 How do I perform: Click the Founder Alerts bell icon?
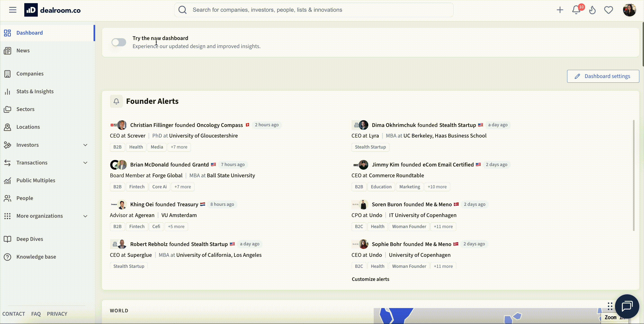(x=116, y=101)
